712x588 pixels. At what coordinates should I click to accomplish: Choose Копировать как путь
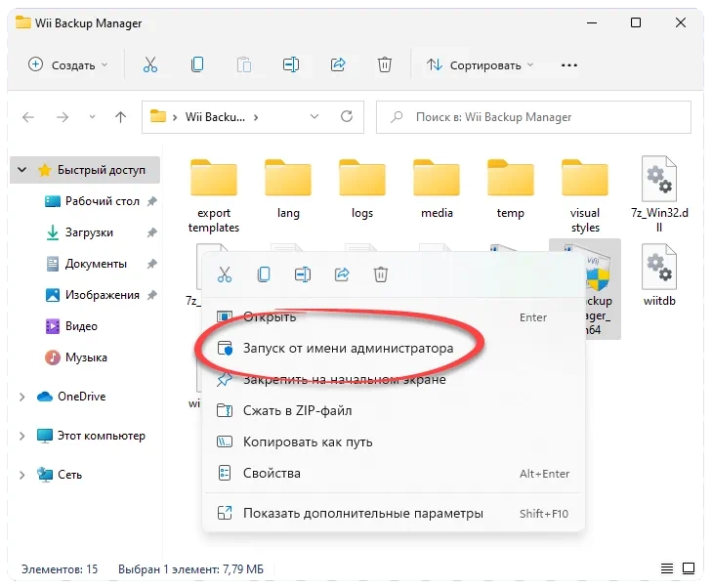(394, 442)
